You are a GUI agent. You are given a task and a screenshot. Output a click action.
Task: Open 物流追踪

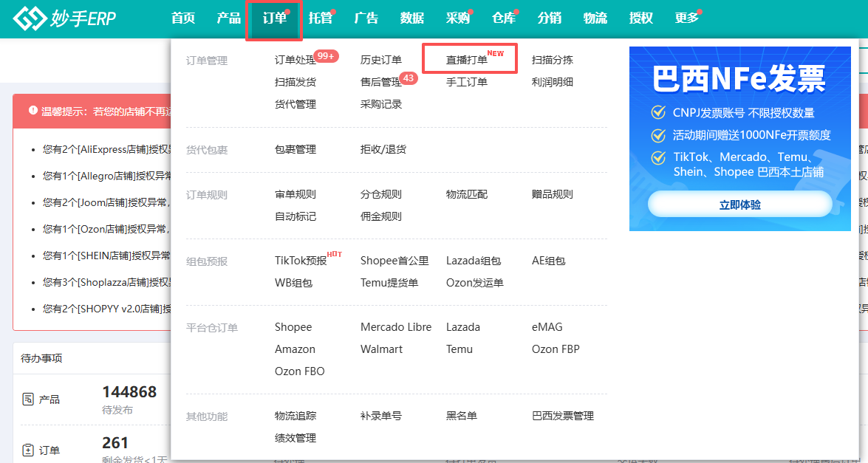pos(295,416)
